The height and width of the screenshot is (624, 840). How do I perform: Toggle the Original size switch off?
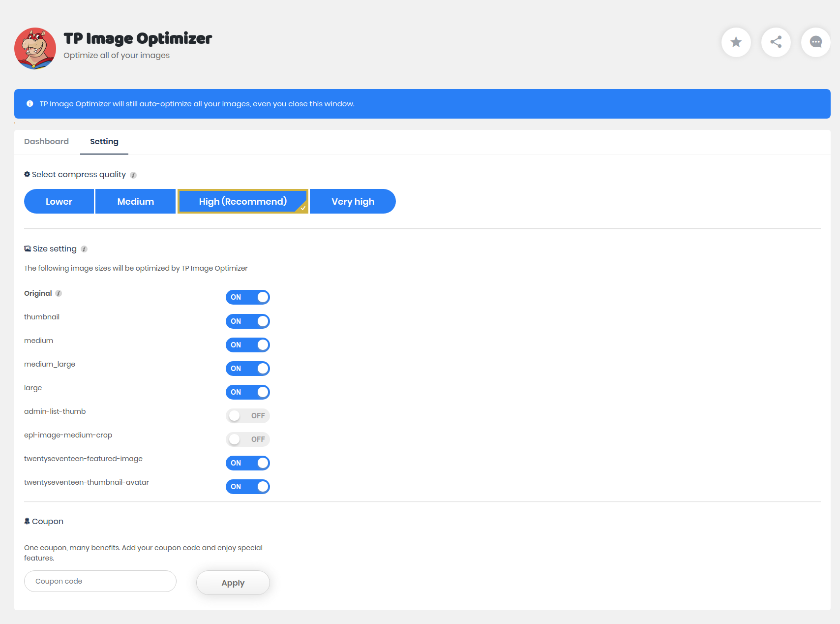coord(248,297)
